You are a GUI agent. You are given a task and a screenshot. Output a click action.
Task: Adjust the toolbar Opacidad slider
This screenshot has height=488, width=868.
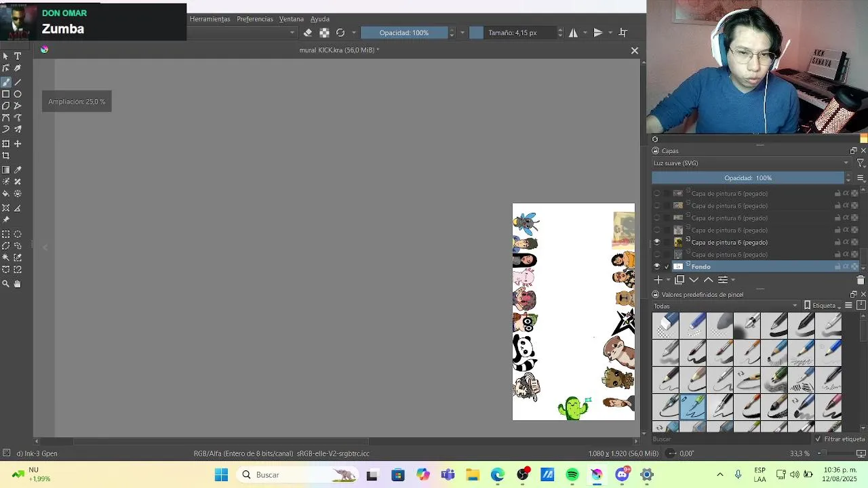pyautogui.click(x=404, y=33)
